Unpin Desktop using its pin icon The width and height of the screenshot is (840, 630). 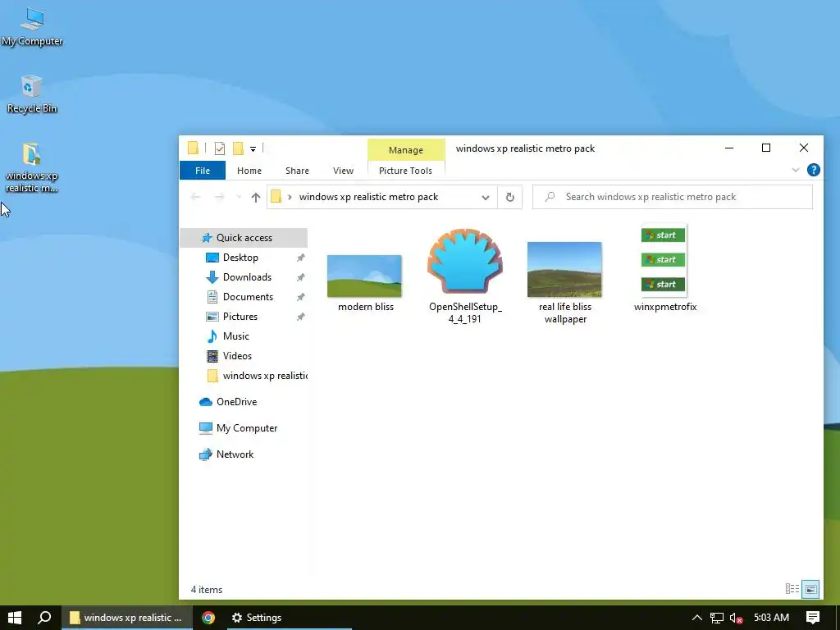tap(300, 258)
